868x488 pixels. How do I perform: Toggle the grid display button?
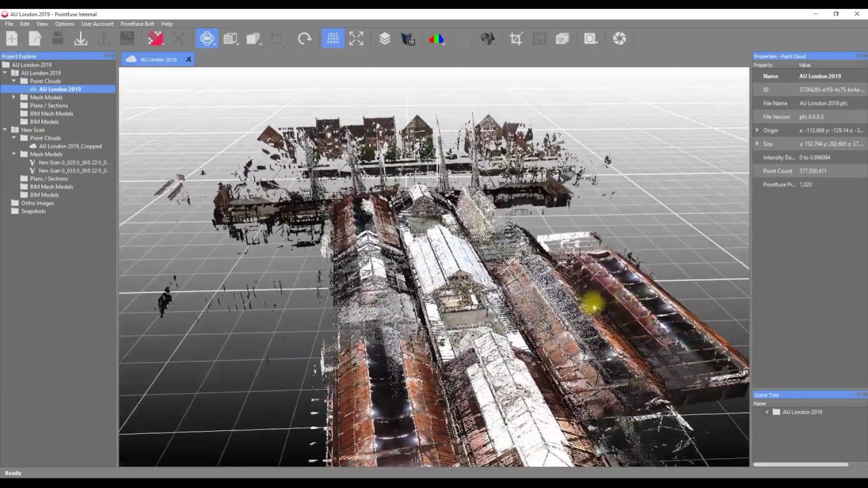tap(333, 39)
